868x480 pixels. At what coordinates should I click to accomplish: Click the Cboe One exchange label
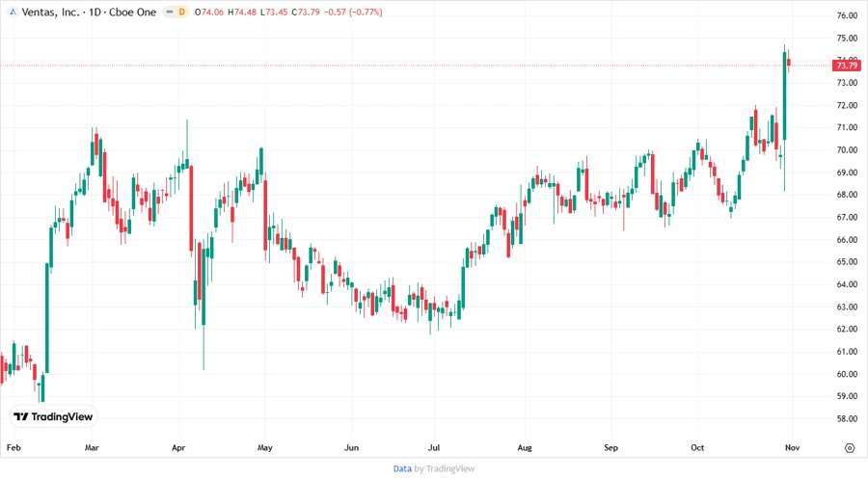[132, 13]
